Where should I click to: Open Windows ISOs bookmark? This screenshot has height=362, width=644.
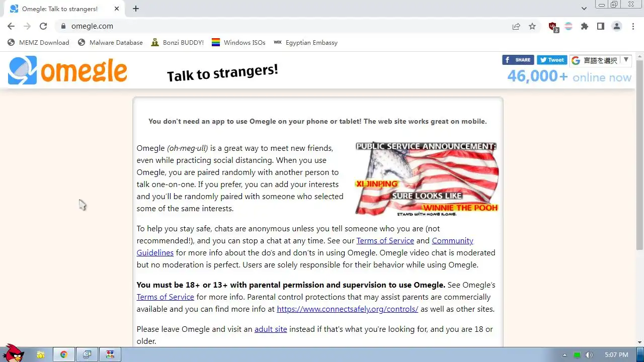(x=238, y=43)
